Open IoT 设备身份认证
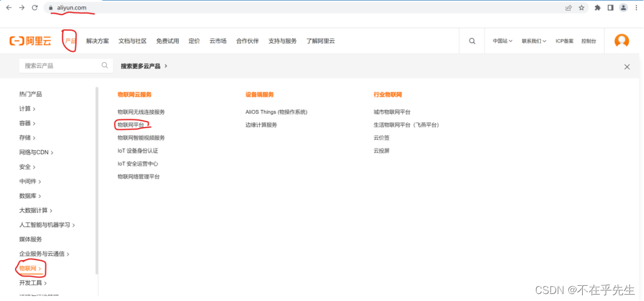Screen dimensions: 644x301 (138, 151)
